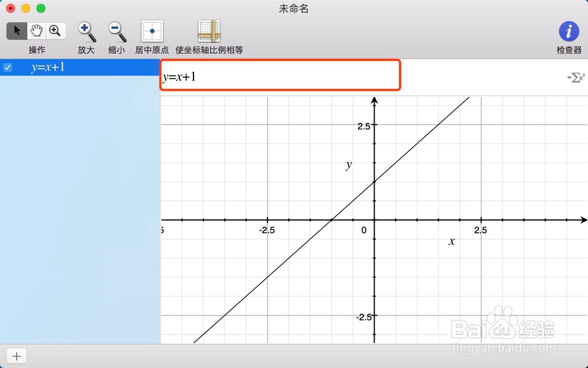588x368 pixels.
Task: Click inside the y=x+1 equation field
Action: (280, 75)
